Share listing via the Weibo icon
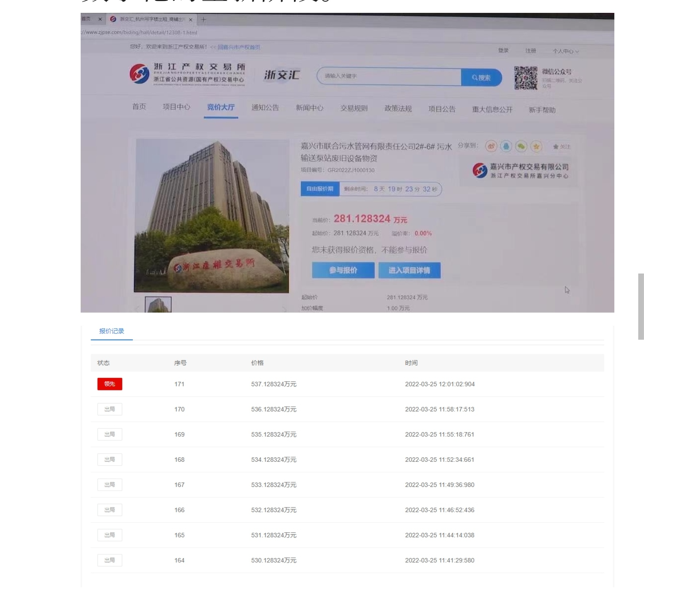The width and height of the screenshot is (679, 606). click(491, 146)
